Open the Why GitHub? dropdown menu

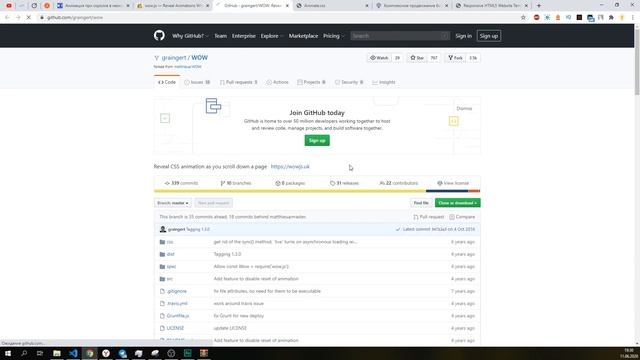[x=190, y=36]
